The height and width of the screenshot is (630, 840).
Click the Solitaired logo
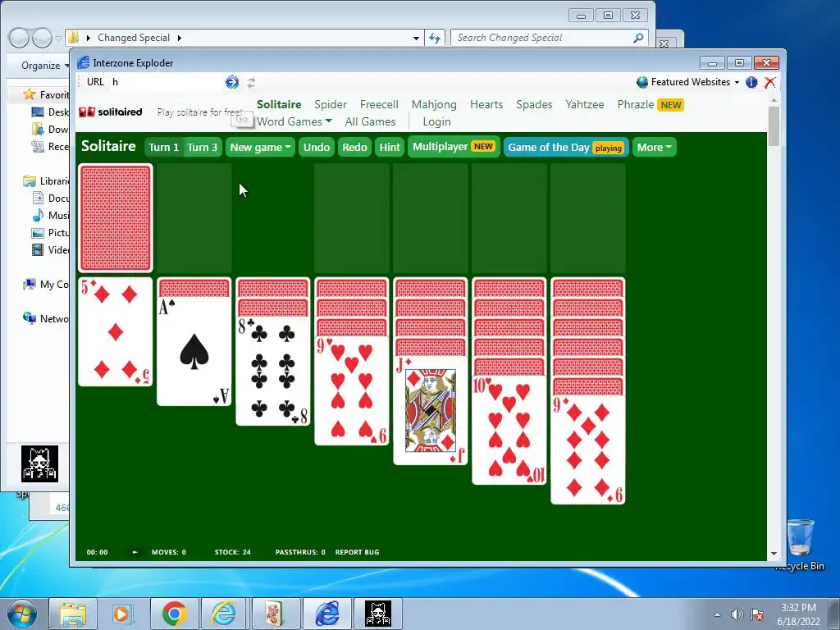tap(111, 112)
